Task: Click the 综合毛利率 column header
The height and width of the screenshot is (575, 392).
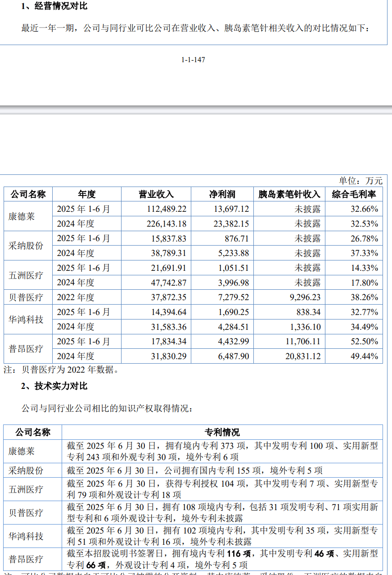Action: [x=354, y=194]
